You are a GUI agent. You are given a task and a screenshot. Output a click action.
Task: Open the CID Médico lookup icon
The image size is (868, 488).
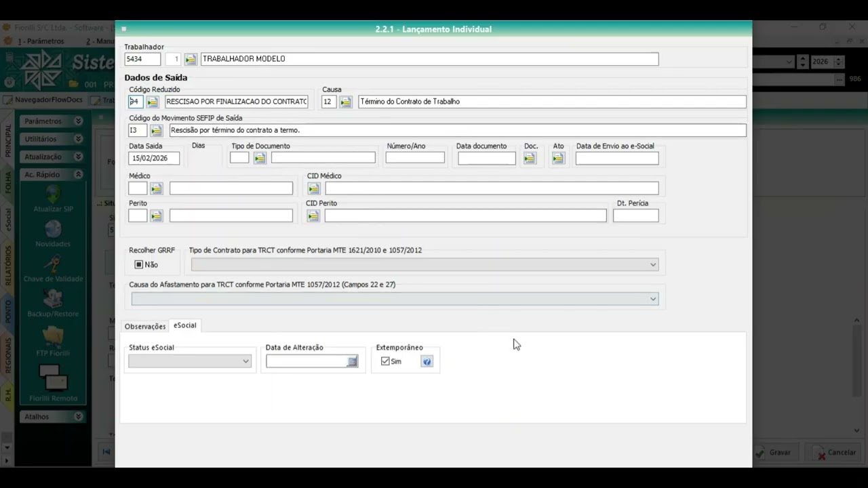(313, 188)
